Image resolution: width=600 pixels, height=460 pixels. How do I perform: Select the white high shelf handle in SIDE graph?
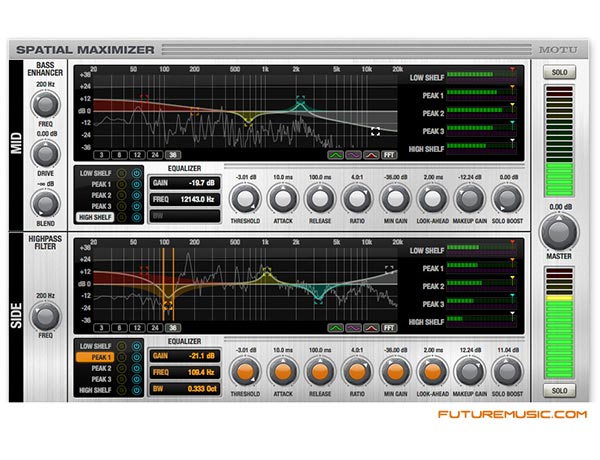point(389,269)
